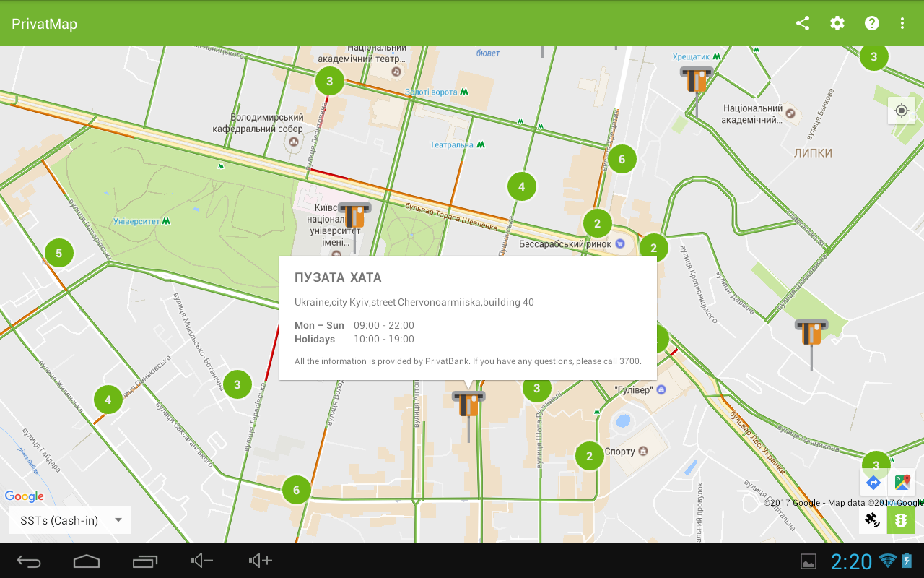Tap the Mon – Sun 09:00 - 22:00 hours

[x=354, y=325]
